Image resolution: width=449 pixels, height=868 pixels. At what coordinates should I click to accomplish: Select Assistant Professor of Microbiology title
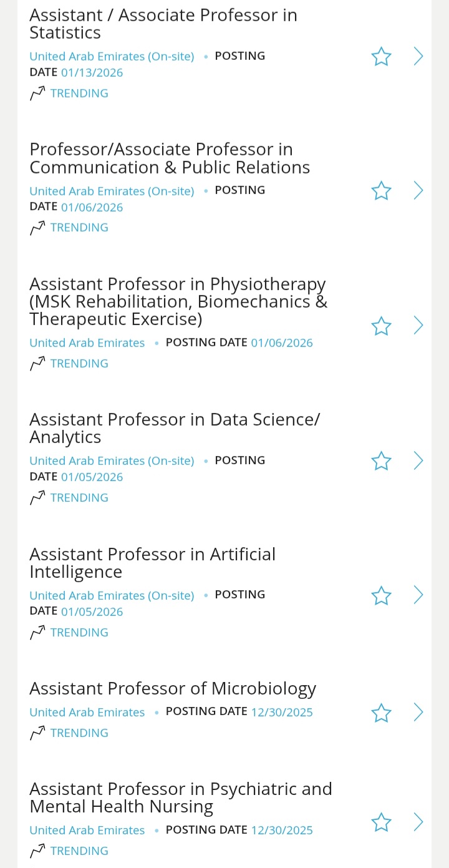click(173, 688)
